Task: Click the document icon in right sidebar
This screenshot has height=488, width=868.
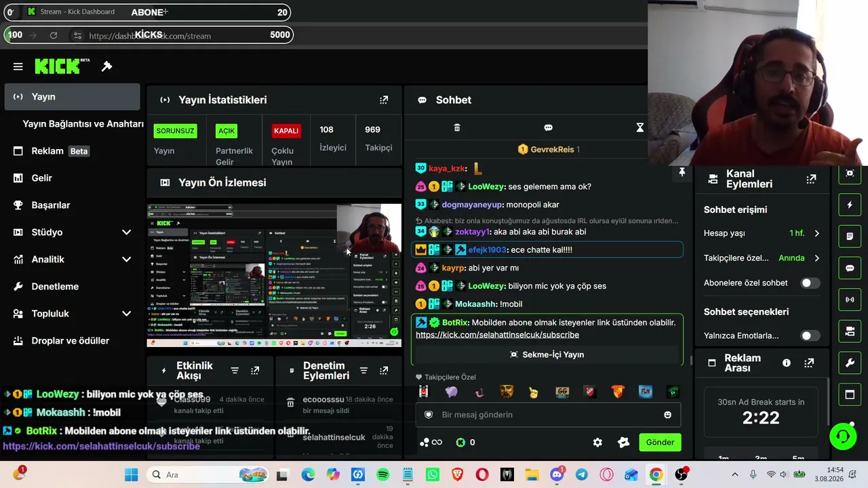Action: coord(850,237)
